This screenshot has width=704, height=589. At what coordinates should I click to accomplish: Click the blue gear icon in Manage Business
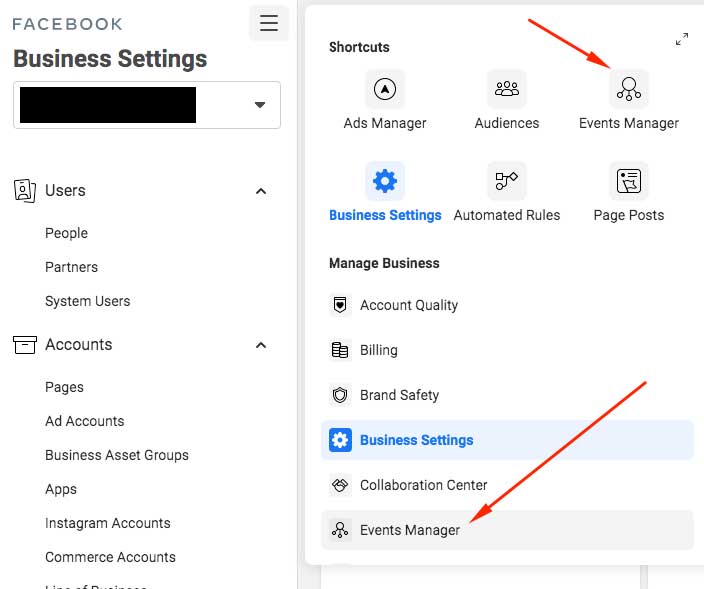point(340,440)
